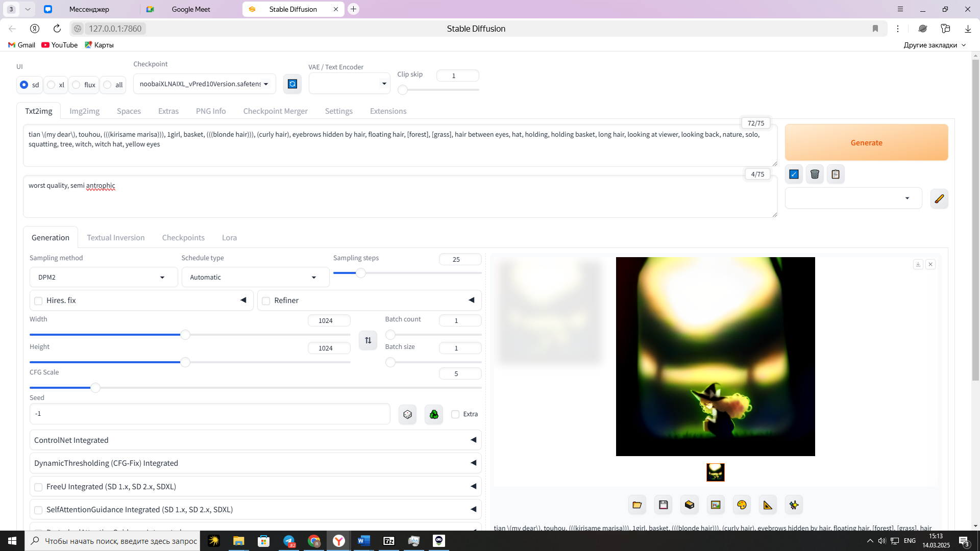Adjust the Width slider handle
Screen dimensions: 980x551
pyautogui.click(x=185, y=335)
